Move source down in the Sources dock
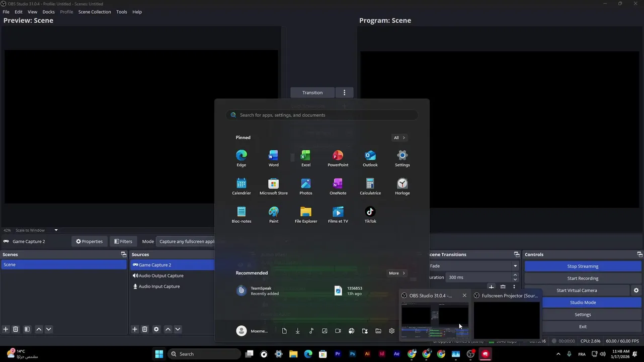 click(x=178, y=329)
